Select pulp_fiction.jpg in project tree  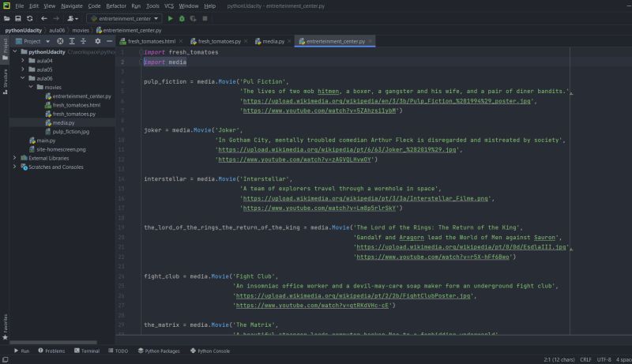tap(71, 132)
